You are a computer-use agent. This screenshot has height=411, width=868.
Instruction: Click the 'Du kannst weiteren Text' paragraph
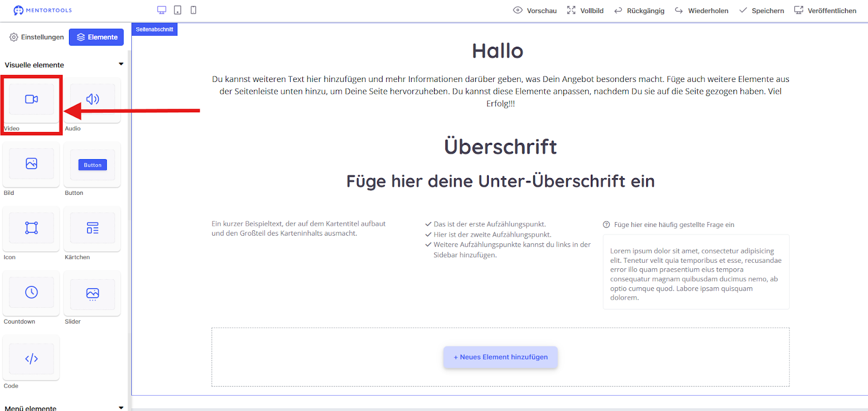pyautogui.click(x=500, y=91)
